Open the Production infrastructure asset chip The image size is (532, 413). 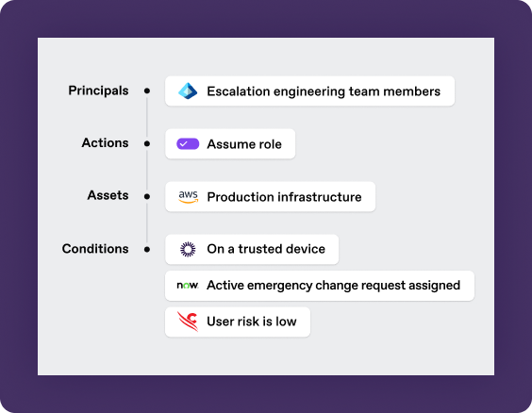click(x=270, y=197)
